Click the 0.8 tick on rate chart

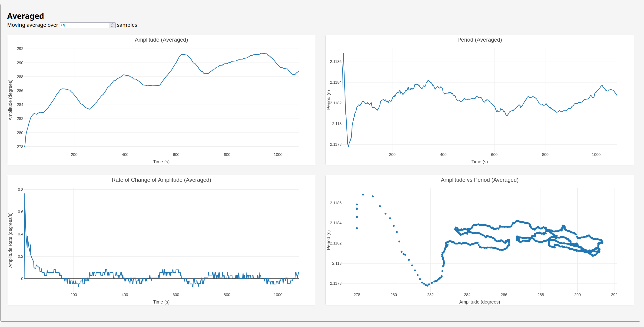(x=20, y=190)
